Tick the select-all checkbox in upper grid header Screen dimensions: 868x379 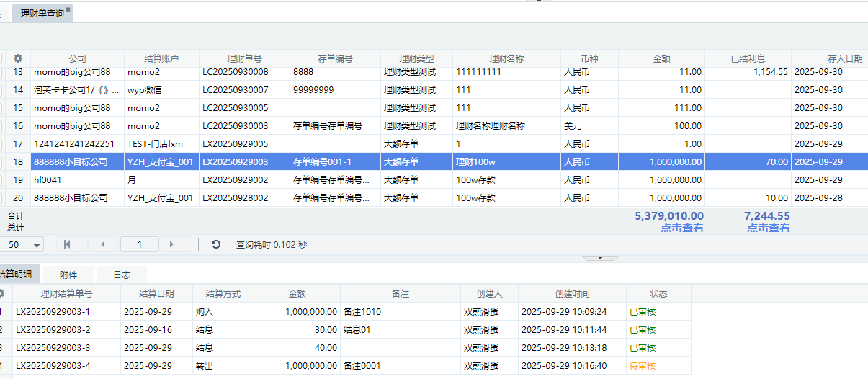(2, 58)
